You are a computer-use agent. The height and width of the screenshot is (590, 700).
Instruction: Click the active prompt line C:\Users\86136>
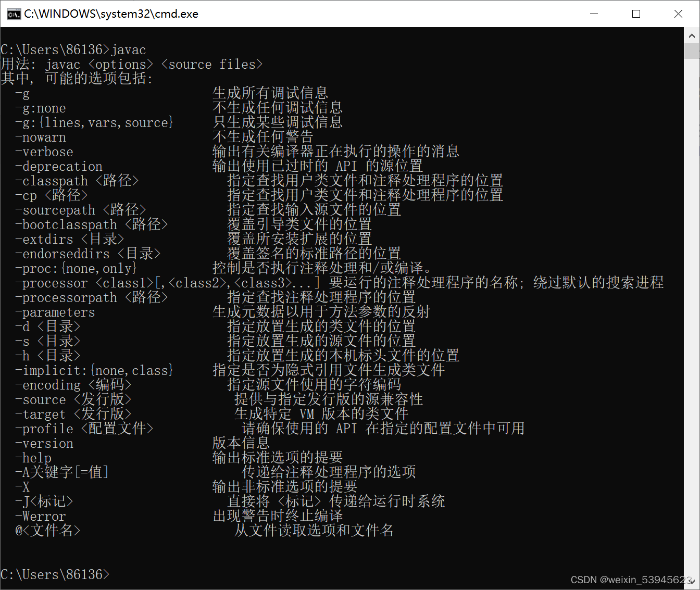tap(55, 574)
